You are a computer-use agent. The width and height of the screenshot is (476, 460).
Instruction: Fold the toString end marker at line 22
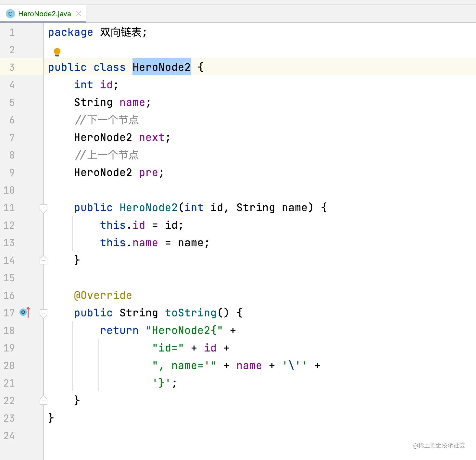coord(43,401)
